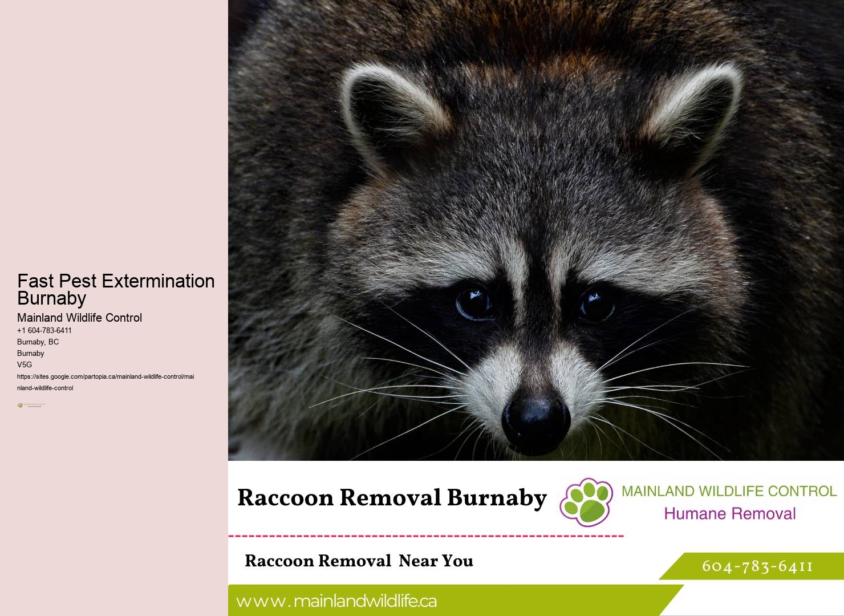This screenshot has height=616, width=844.
Task: Open the sites.google.com mainland-wildlife-control link
Action: [105, 382]
